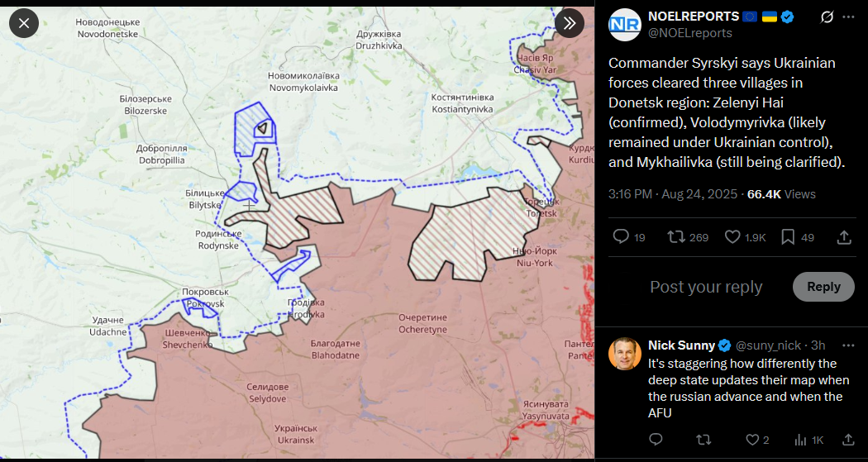This screenshot has height=462, width=868.
Task: Click the 3:16 PM · Aug 24, 2025 timestamp
Action: pyautogui.click(x=673, y=194)
